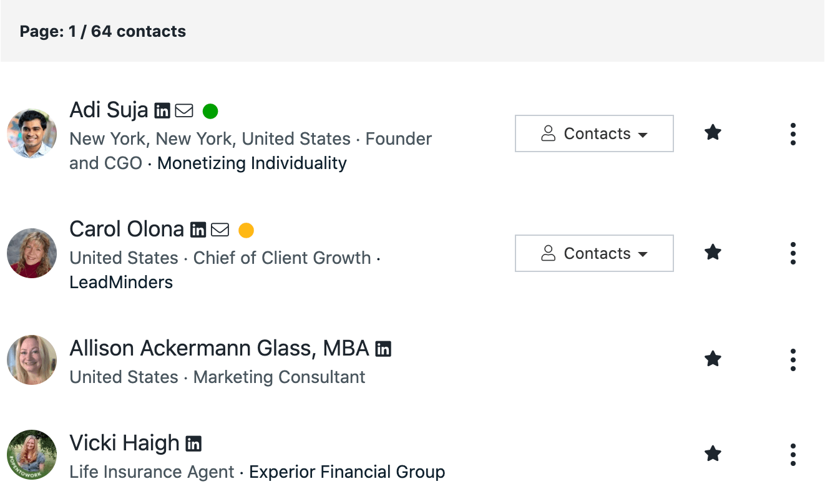Open the three-dot menu for Vicki Haigh
The height and width of the screenshot is (504, 825).
coord(793,455)
